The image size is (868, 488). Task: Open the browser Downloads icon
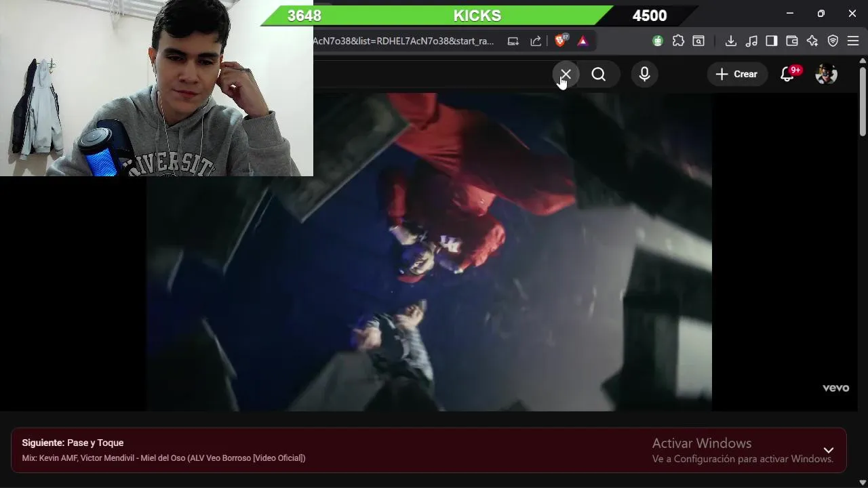(730, 41)
